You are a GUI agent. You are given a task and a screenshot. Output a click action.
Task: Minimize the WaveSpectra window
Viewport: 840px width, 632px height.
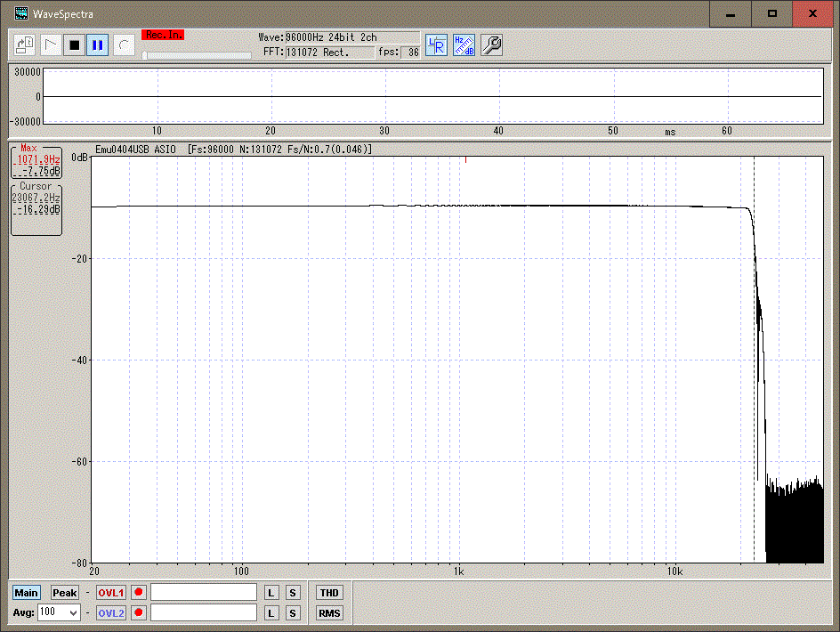click(731, 14)
